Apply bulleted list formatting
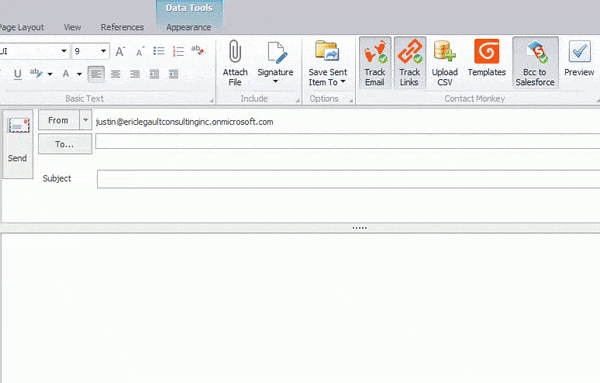Screen dimensions: 600x383 159,51
